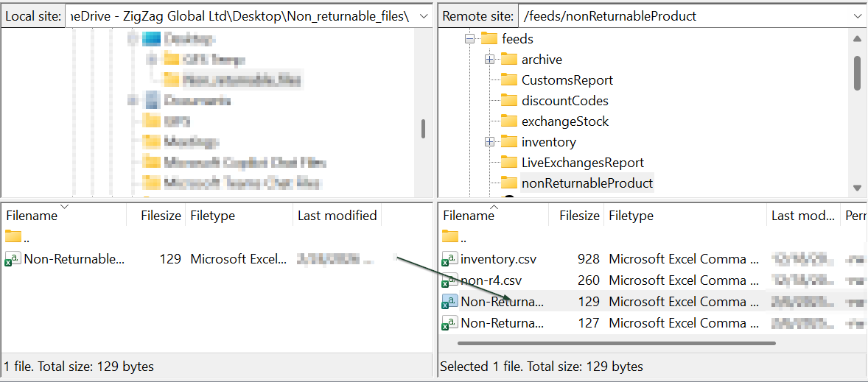Collapse the feeds folder tree node
868x382 pixels.
(469, 39)
